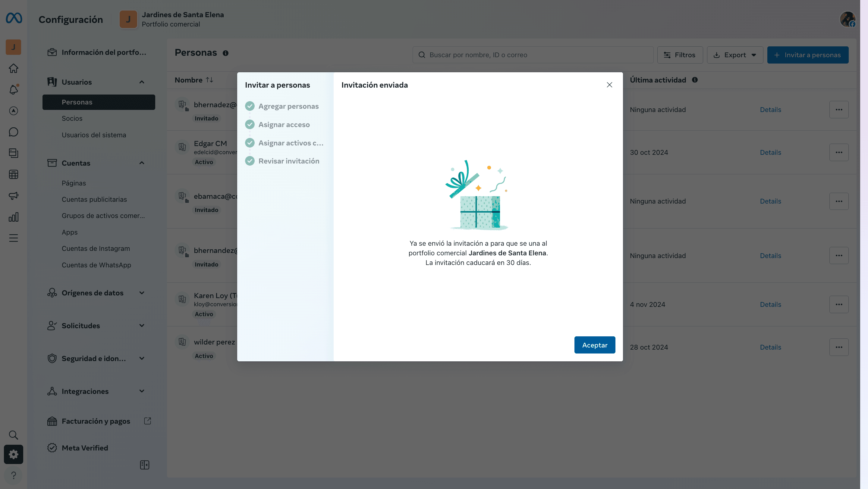Click the compass icon in left rail
868x489 pixels.
tap(14, 111)
